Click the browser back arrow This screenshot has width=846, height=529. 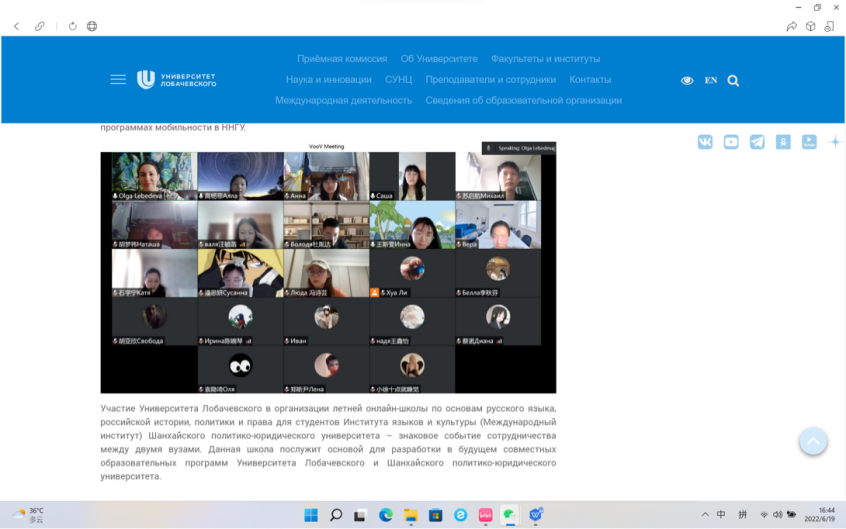[17, 27]
